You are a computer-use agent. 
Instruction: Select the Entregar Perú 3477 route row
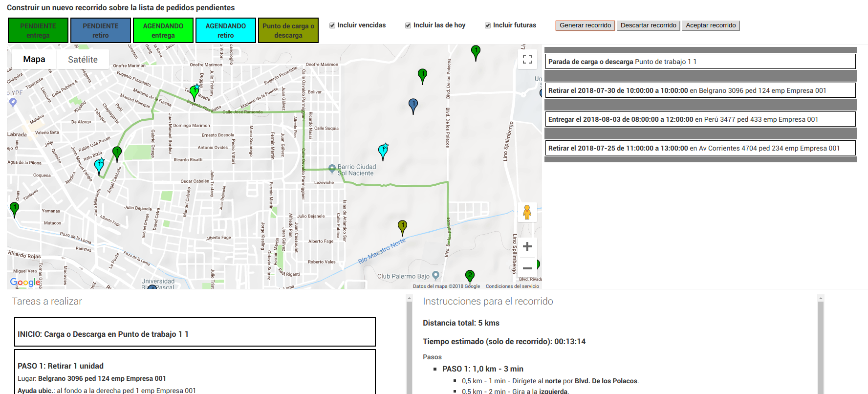point(700,119)
